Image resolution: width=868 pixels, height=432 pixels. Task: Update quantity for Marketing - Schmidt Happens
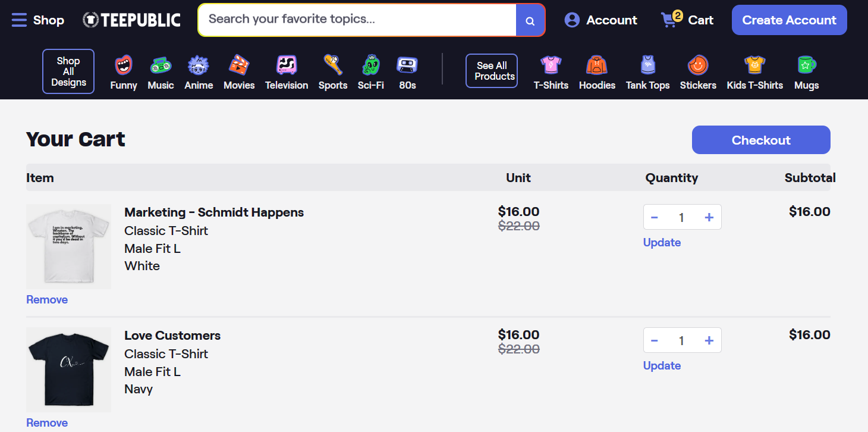662,242
